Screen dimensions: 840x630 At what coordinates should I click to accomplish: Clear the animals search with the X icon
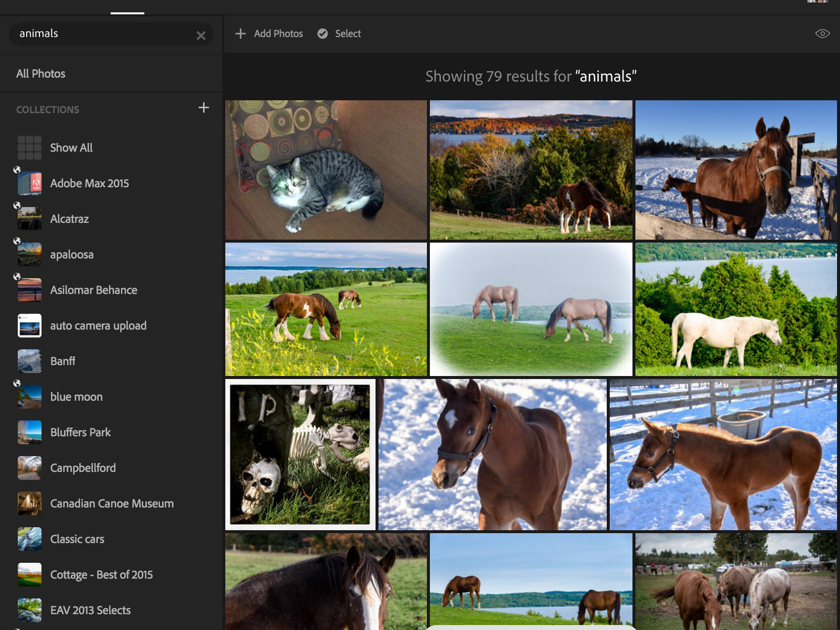click(201, 36)
